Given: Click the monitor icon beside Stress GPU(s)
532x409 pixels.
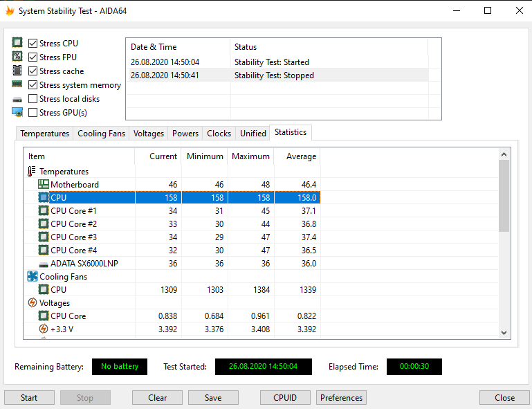Looking at the screenshot, I should (x=17, y=112).
